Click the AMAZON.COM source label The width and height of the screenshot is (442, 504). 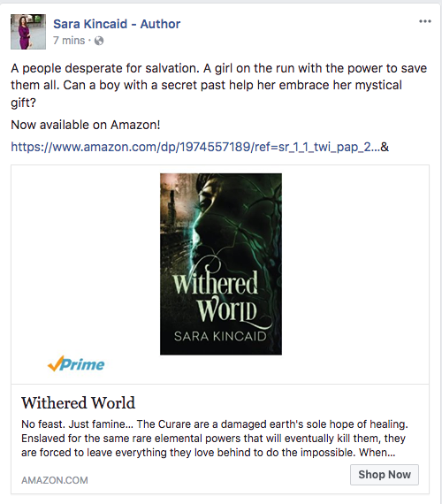(x=55, y=480)
